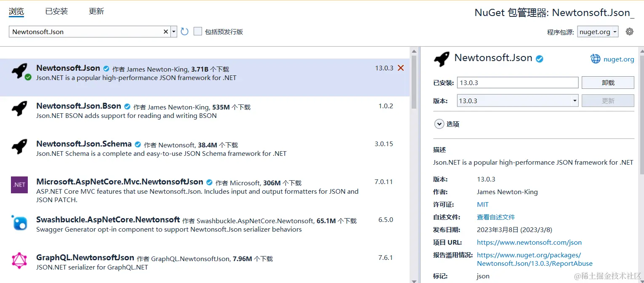The height and width of the screenshot is (283, 644).
Task: Click the 1.0.2 version of Newtonsoft.Json.Bson
Action: coord(386,106)
